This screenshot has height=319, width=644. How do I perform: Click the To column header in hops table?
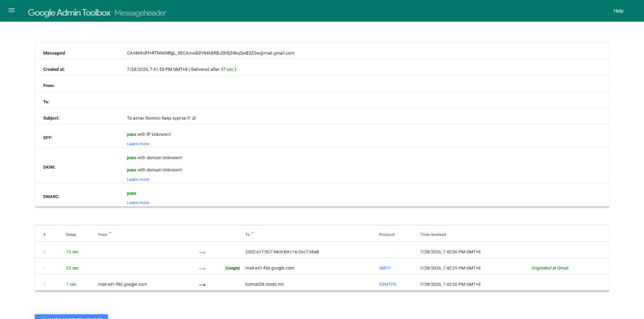coord(248,235)
